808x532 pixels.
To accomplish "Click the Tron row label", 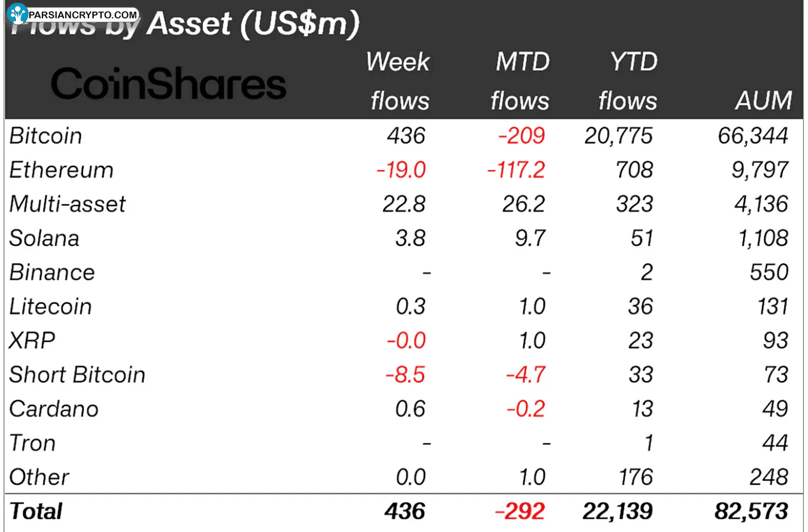I will click(33, 443).
